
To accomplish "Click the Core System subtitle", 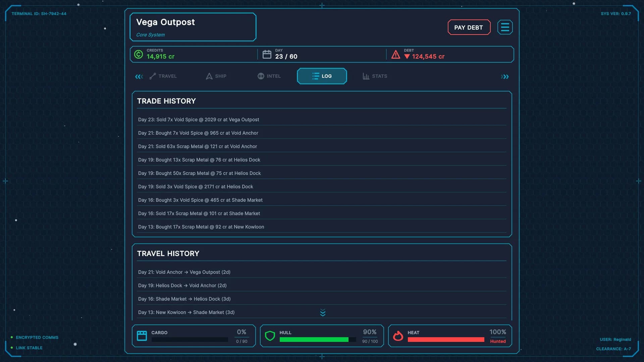I will 150,35.
